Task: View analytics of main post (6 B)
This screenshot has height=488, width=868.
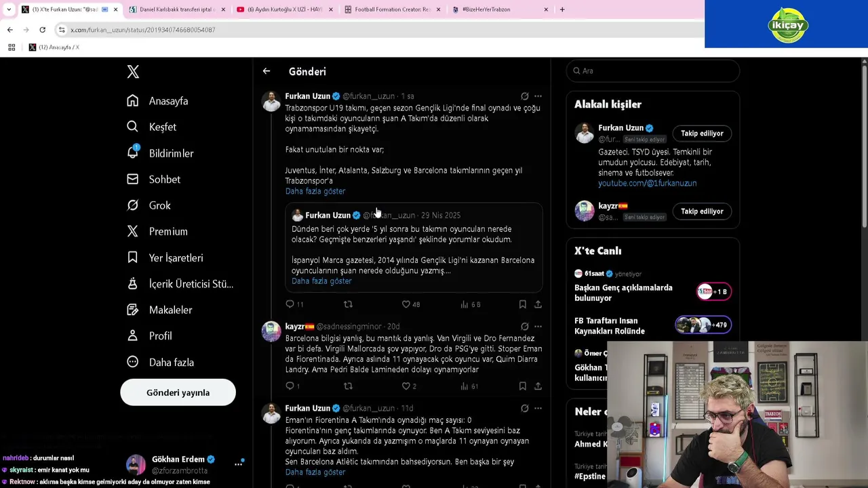Action: (x=471, y=304)
